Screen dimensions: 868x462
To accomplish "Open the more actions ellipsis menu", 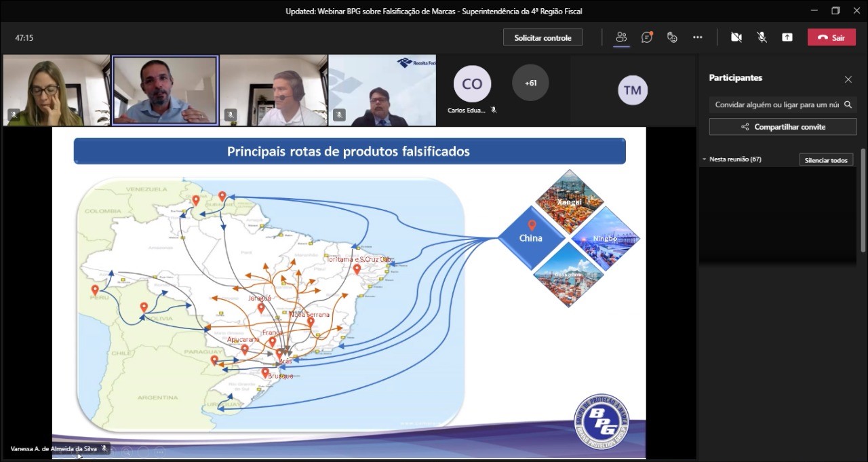I will pos(697,37).
